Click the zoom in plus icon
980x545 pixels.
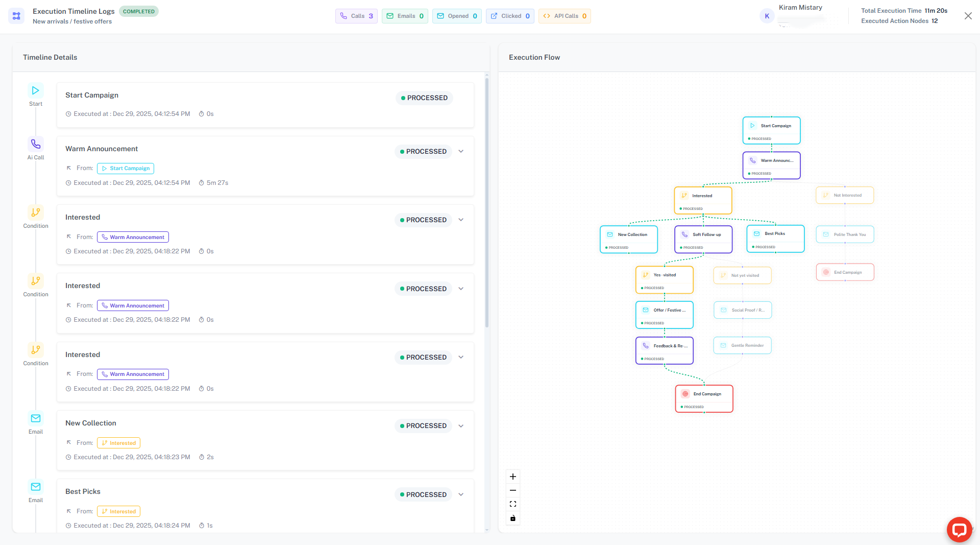click(x=513, y=477)
